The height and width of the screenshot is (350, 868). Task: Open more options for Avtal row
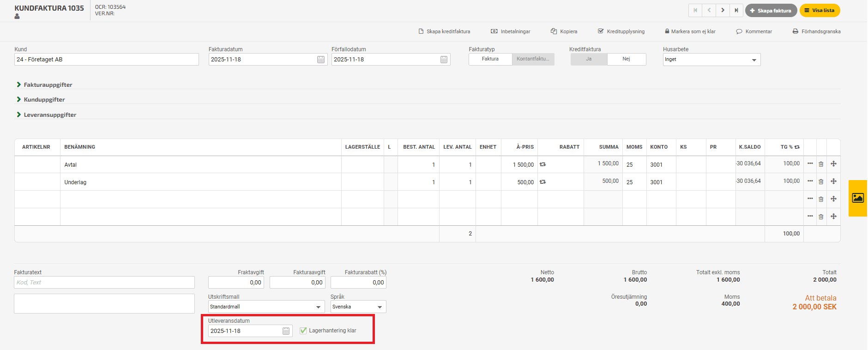[810, 163]
